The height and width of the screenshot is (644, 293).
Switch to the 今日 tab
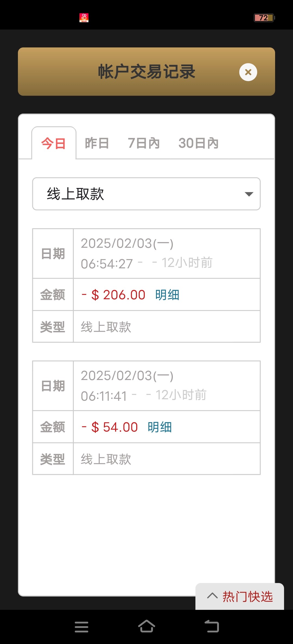[x=54, y=143]
